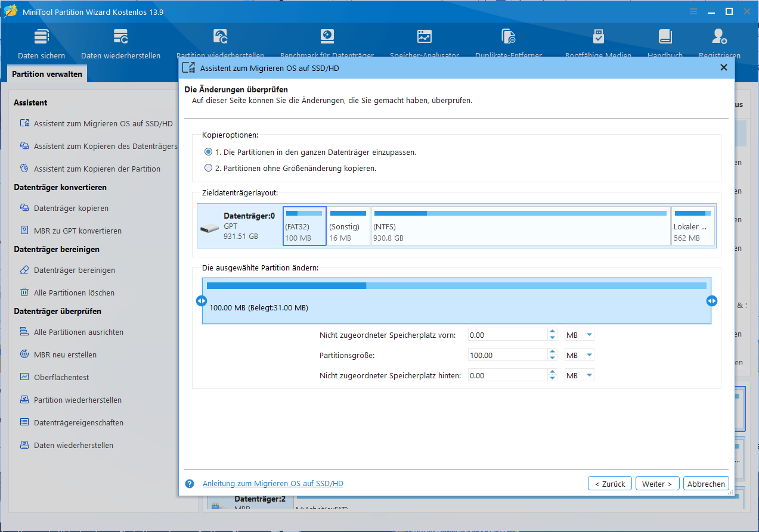Click left resize handle of partition bar
This screenshot has height=532, width=759.
[202, 301]
